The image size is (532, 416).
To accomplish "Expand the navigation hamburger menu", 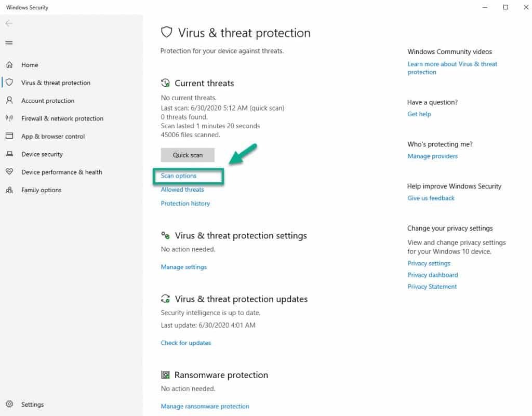I will tap(9, 43).
